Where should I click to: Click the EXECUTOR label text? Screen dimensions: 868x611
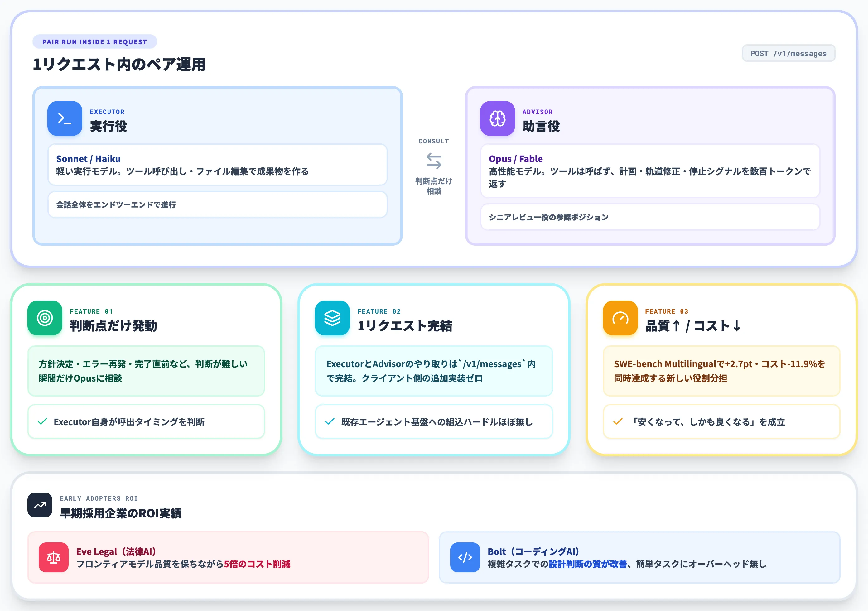click(x=107, y=112)
